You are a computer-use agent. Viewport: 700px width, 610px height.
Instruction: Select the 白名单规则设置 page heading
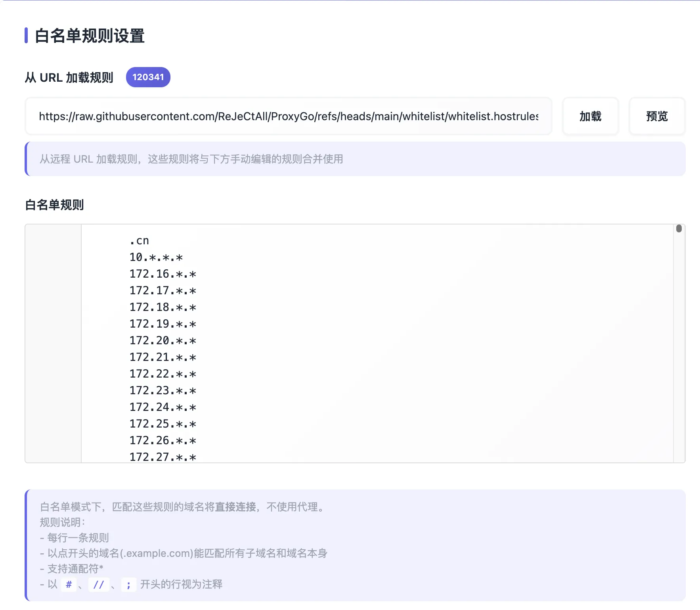coord(90,37)
